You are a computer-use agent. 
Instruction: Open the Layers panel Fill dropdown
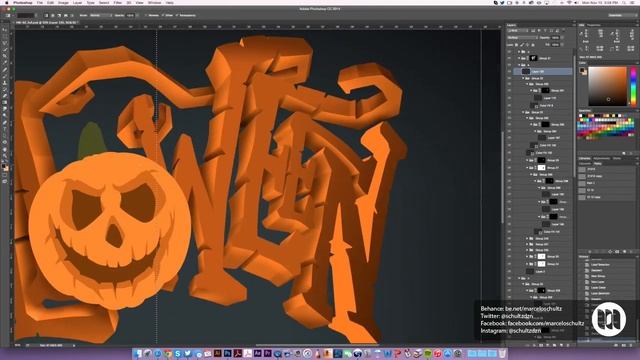point(562,45)
